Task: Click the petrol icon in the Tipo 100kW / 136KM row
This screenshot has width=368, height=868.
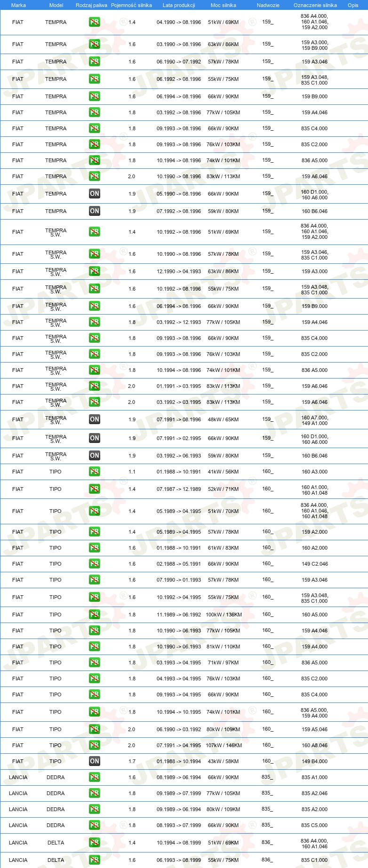Action: click(95, 615)
